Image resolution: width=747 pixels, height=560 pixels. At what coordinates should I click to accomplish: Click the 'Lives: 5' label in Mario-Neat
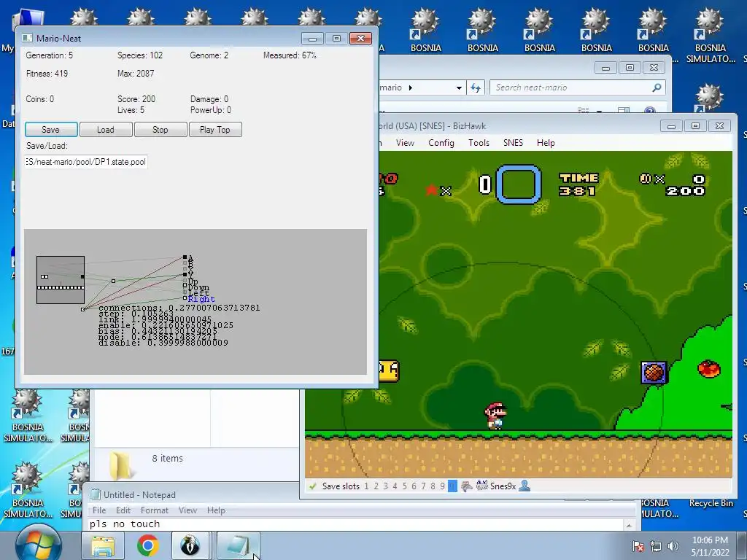point(131,110)
